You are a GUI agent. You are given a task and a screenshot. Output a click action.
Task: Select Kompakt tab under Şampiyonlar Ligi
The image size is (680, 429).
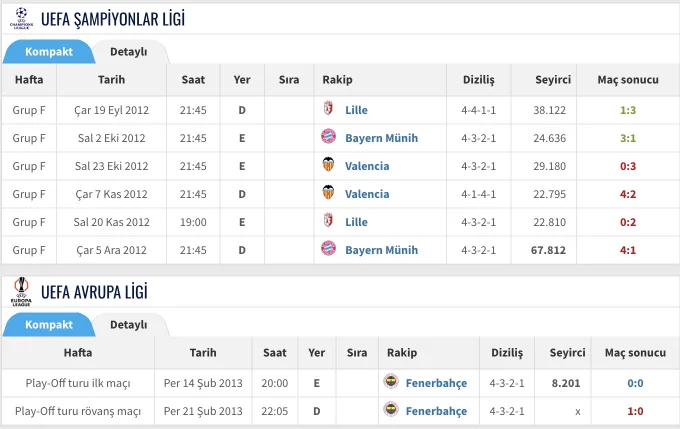point(49,52)
